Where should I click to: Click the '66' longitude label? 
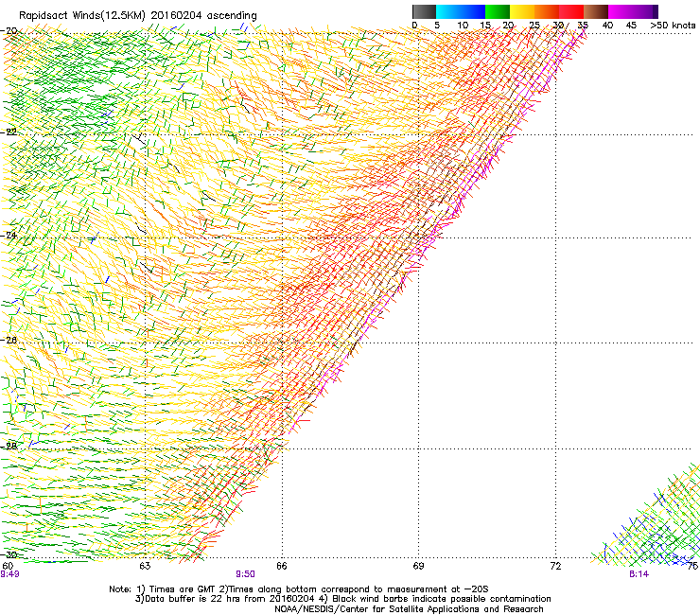tap(281, 566)
